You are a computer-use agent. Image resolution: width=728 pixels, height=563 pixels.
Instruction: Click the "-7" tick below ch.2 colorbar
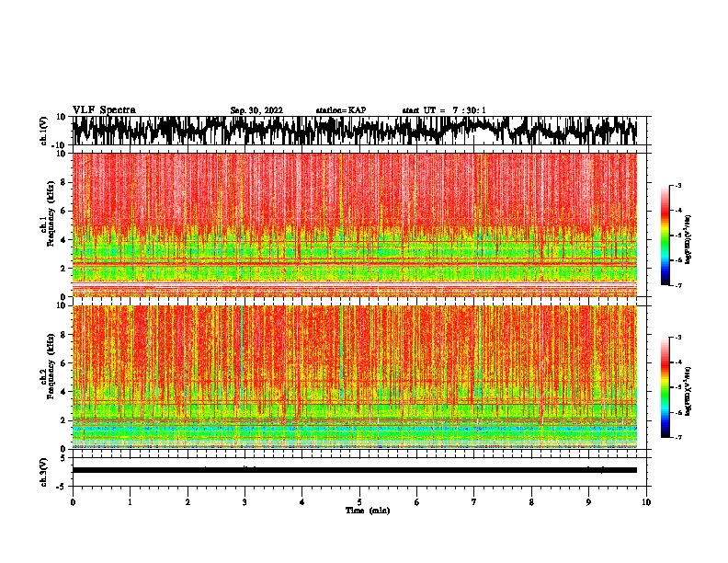tap(677, 437)
